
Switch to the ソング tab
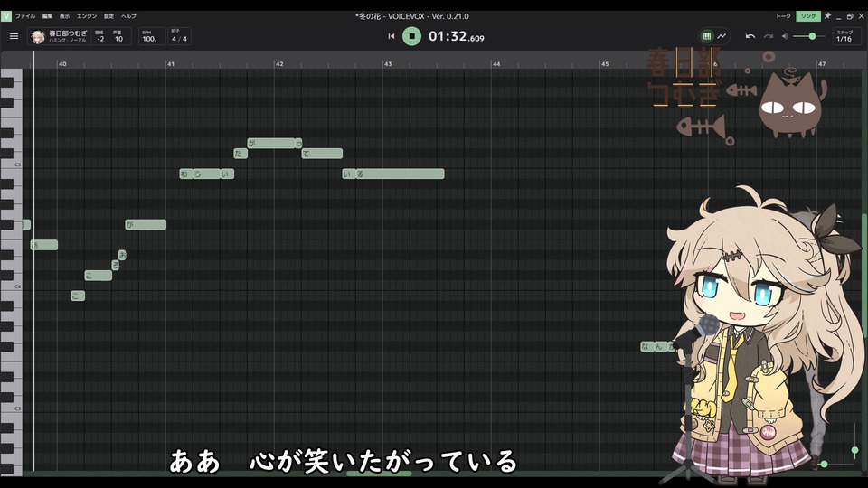coord(808,16)
